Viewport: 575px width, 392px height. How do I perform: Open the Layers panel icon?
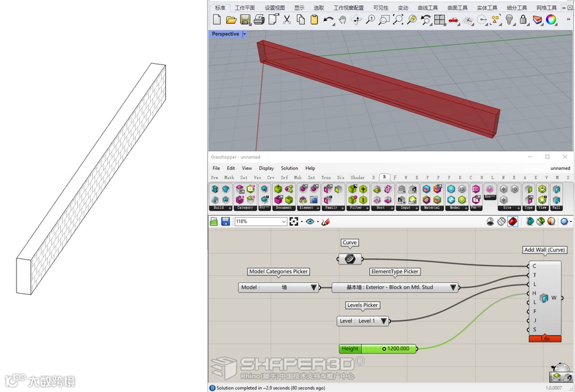(537, 20)
